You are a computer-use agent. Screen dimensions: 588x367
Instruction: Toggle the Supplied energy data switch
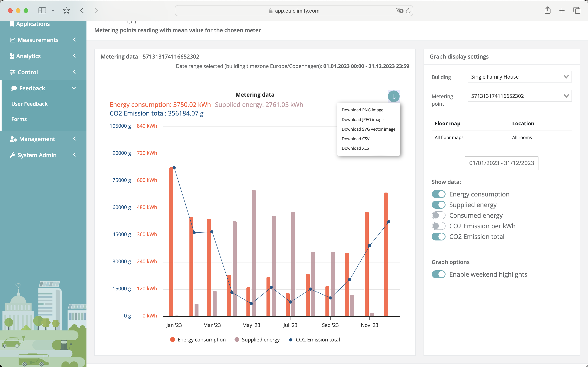pyautogui.click(x=438, y=205)
